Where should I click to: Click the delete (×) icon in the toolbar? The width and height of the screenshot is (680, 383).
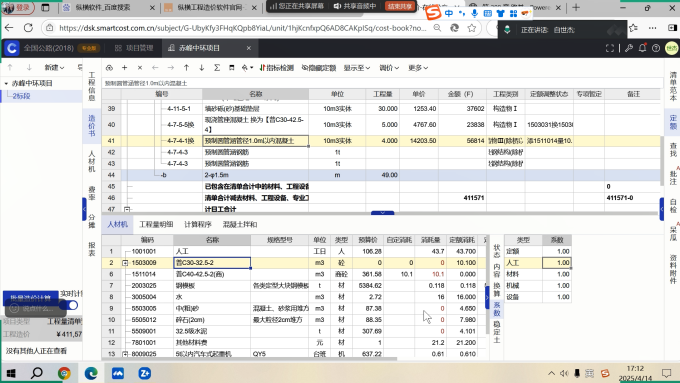pyautogui.click(x=140, y=68)
